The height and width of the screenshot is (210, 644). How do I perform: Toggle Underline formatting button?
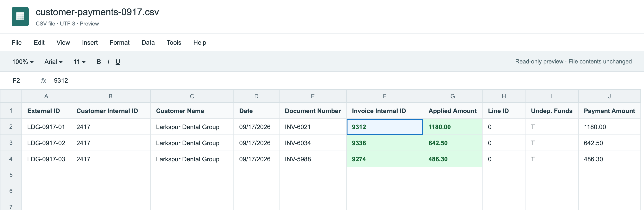tap(118, 62)
